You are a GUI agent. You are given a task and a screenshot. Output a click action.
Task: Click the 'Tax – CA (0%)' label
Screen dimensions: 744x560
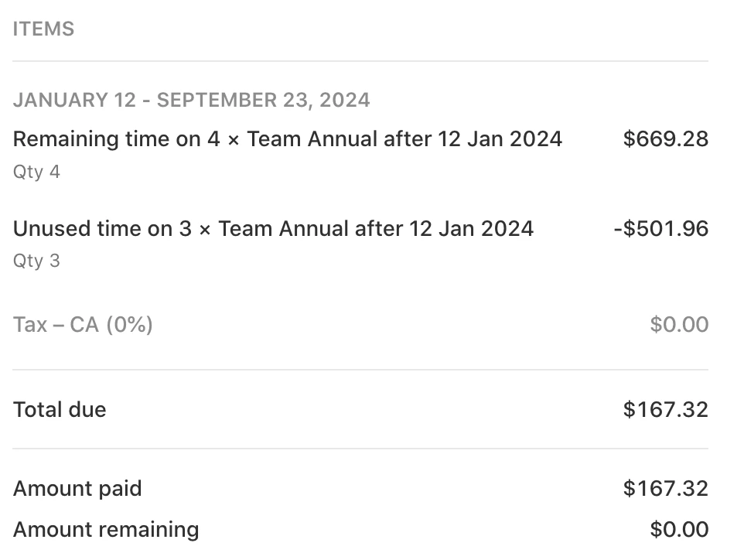coord(83,325)
